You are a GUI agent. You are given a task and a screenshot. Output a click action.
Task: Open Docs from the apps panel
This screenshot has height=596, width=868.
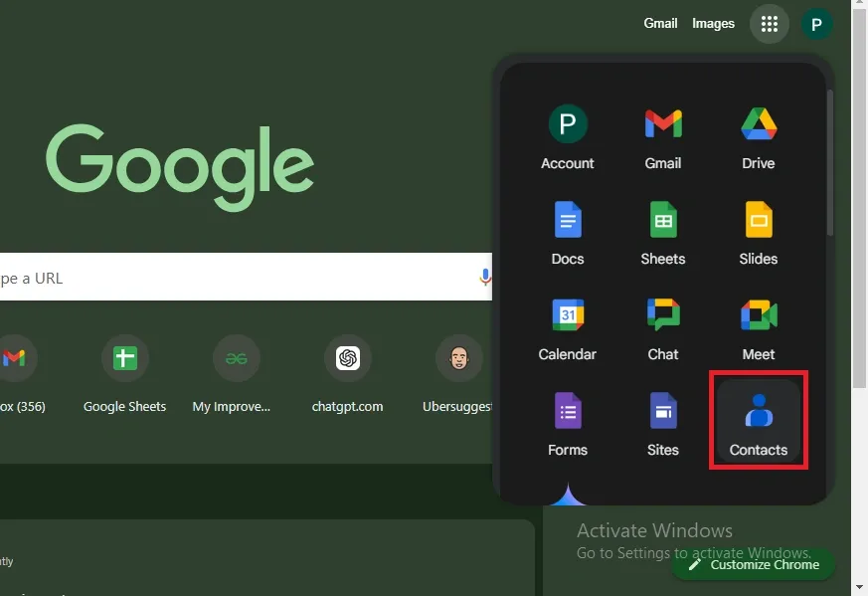coord(568,233)
